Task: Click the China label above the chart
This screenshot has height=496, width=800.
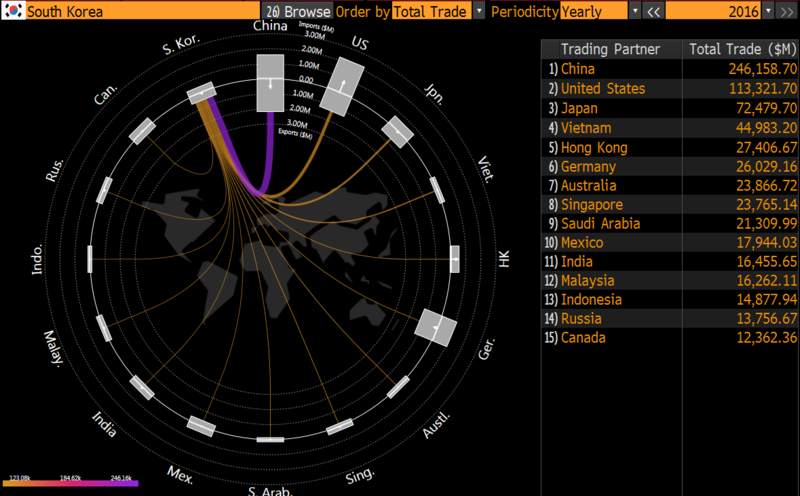Action: (270, 26)
